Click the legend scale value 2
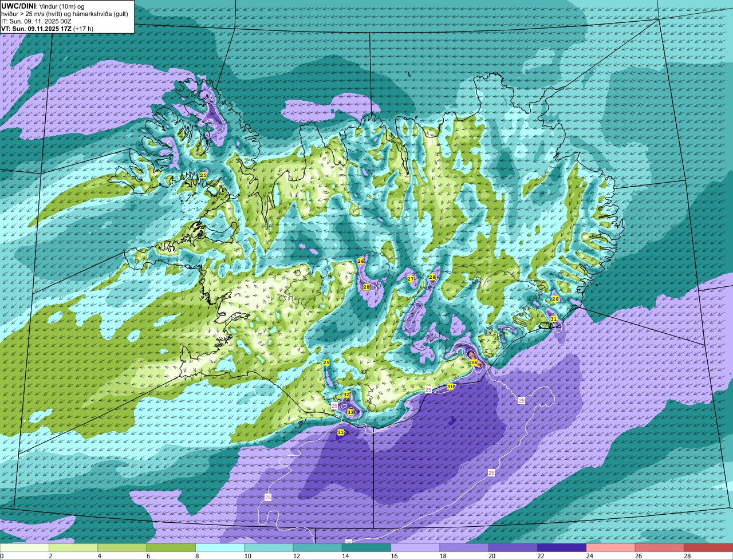Viewport: 733px width, 560px height. [x=50, y=556]
